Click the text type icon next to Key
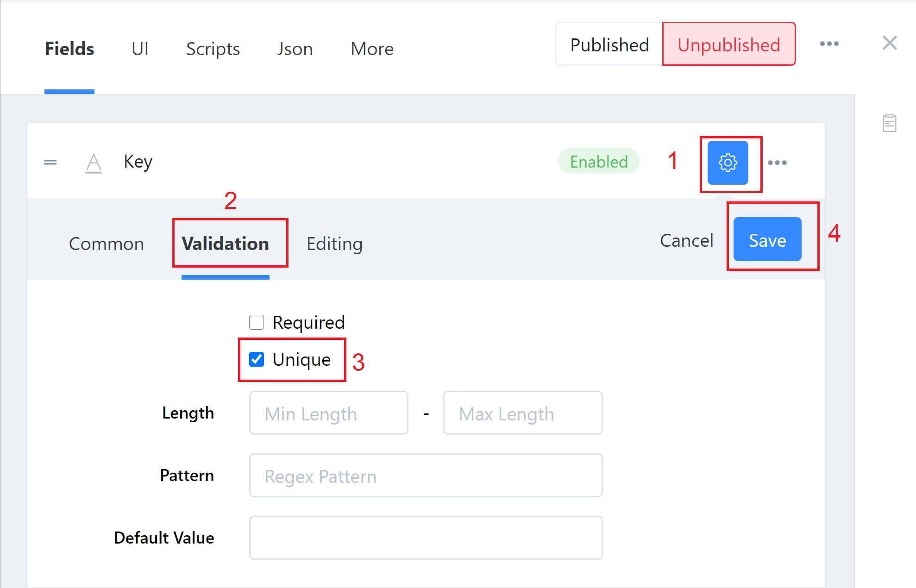 (x=94, y=163)
